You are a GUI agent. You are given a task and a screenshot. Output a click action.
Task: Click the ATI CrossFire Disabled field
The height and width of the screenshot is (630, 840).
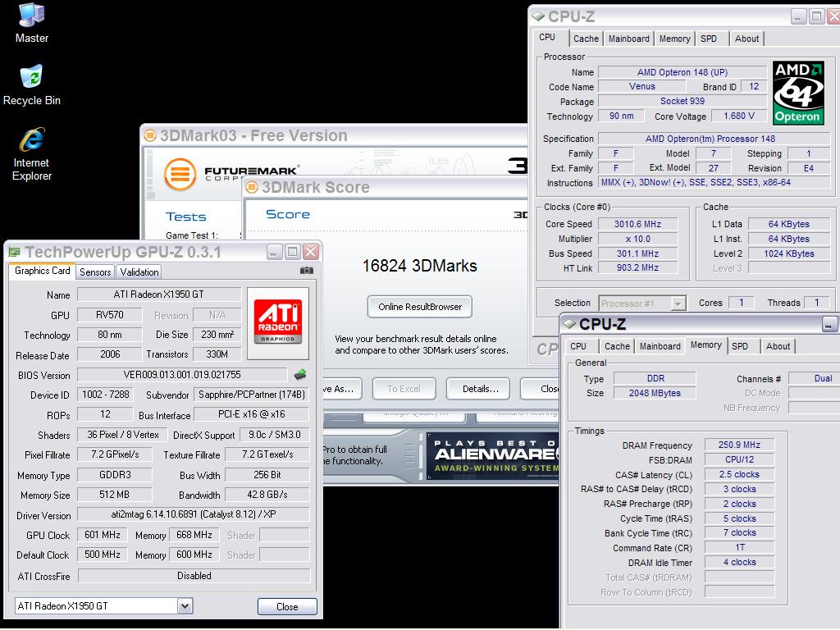point(194,576)
